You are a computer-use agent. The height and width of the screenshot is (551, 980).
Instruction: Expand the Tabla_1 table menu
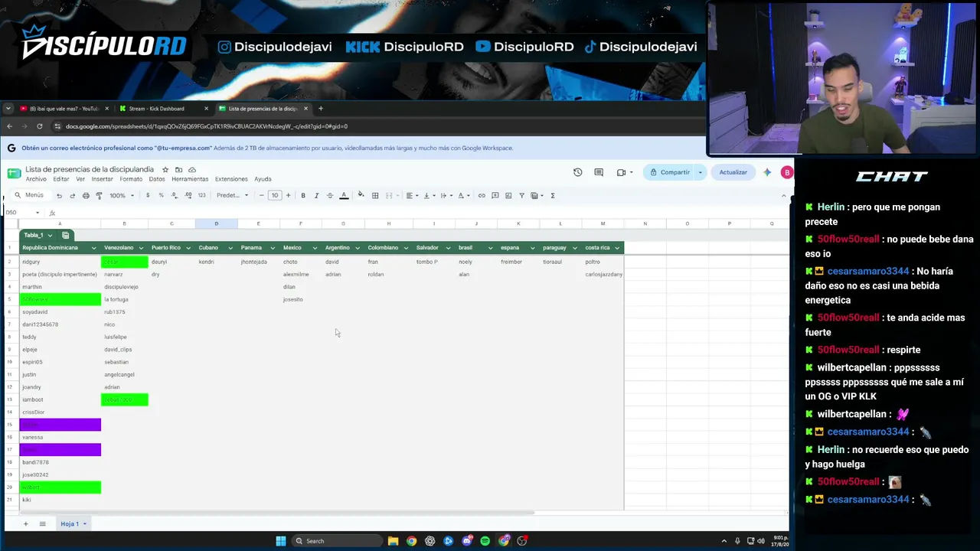[x=50, y=235]
